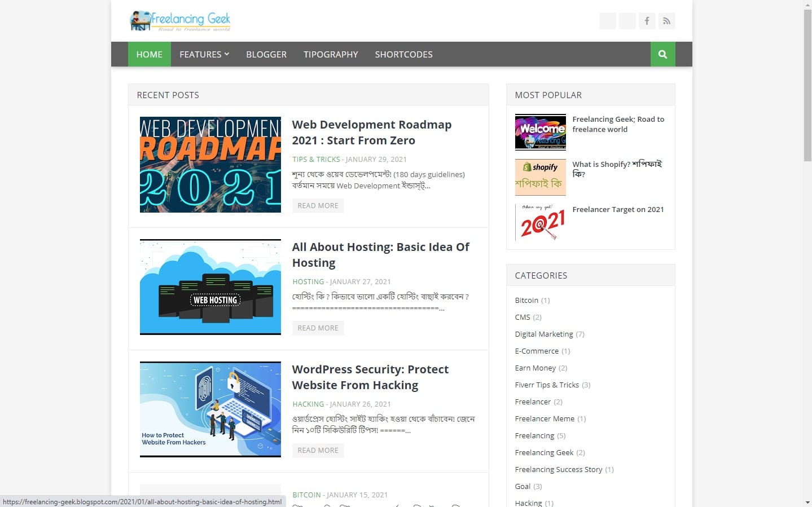Open popular post Freelancing Geek; Road to freelance world

(x=618, y=124)
